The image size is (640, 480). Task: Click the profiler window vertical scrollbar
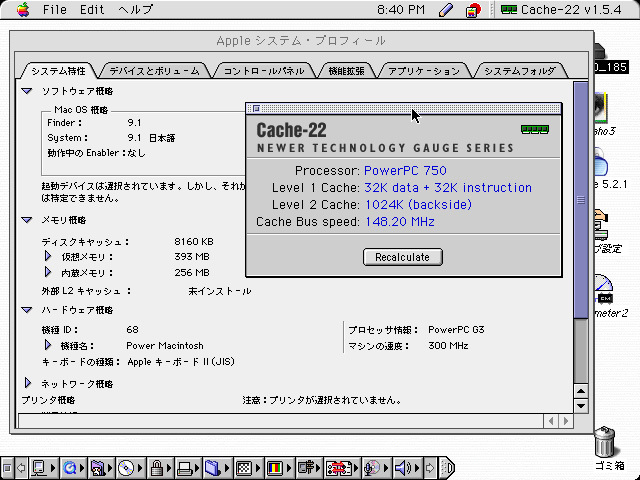coord(581,300)
